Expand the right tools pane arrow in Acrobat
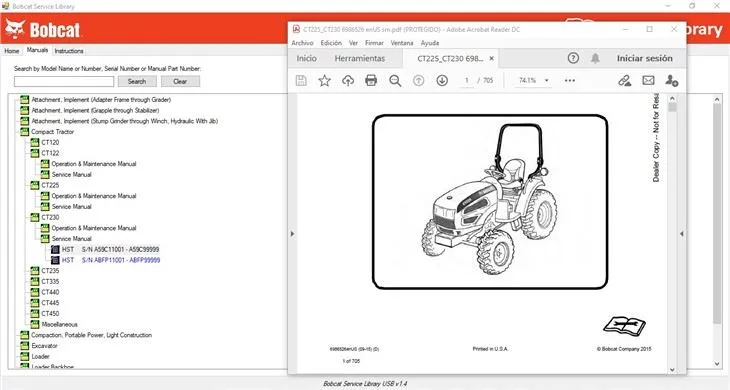Viewport: 730px width, 390px height. [x=682, y=234]
